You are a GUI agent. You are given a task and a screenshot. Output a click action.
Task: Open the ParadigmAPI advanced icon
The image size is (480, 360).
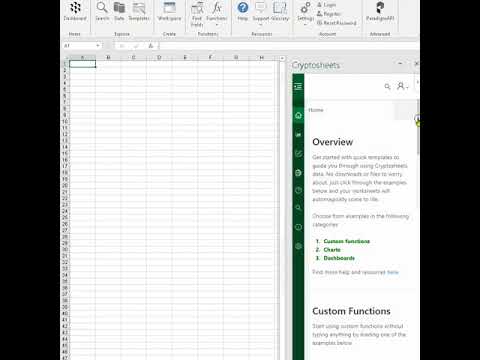380,11
